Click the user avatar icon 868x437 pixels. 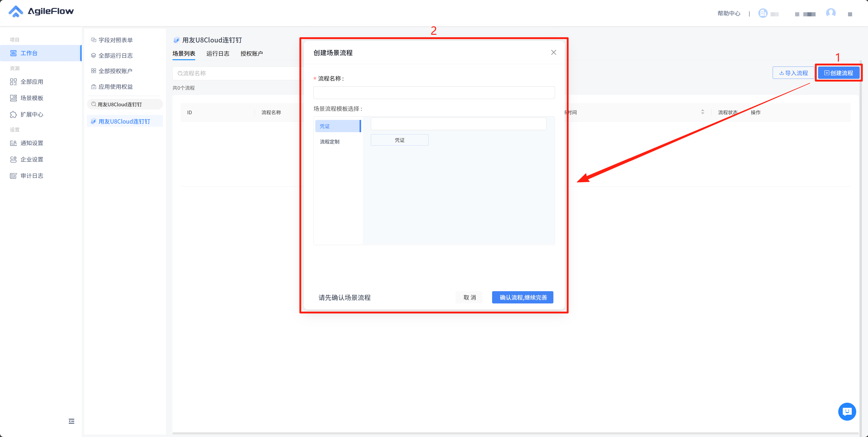[x=831, y=13]
